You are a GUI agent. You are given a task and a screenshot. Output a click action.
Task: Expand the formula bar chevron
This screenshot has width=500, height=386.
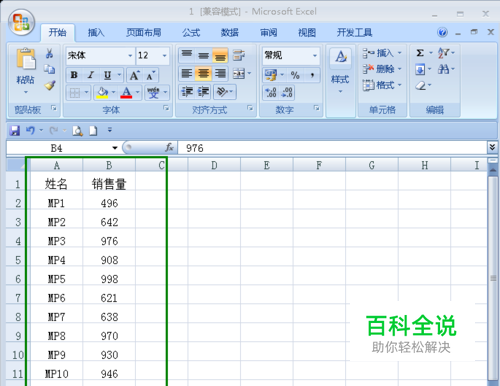coord(492,147)
